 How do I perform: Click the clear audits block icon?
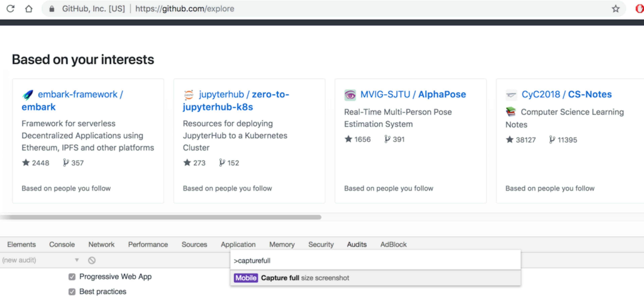tap(92, 260)
